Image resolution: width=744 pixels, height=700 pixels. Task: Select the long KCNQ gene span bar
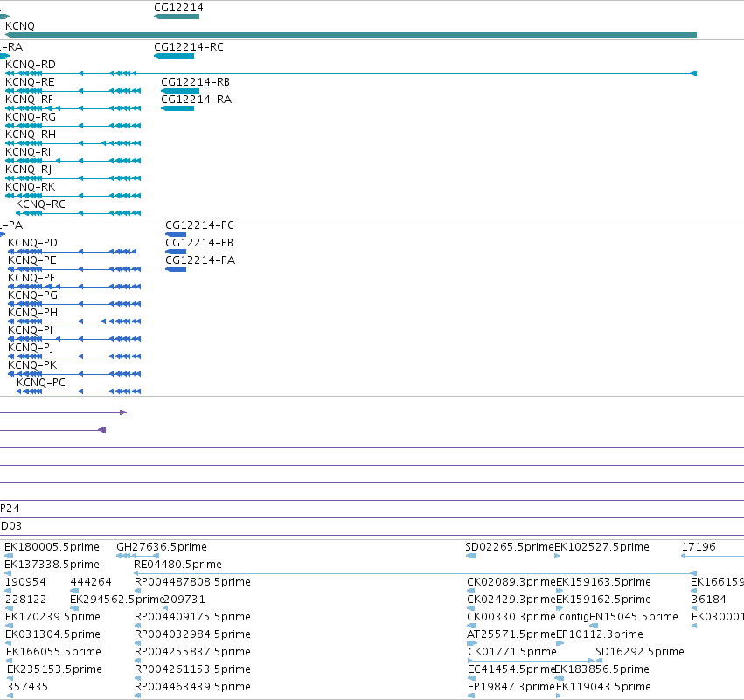pyautogui.click(x=351, y=35)
